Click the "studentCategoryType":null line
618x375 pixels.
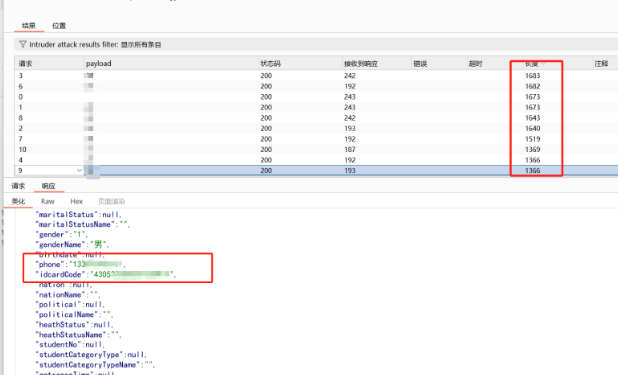click(91, 354)
